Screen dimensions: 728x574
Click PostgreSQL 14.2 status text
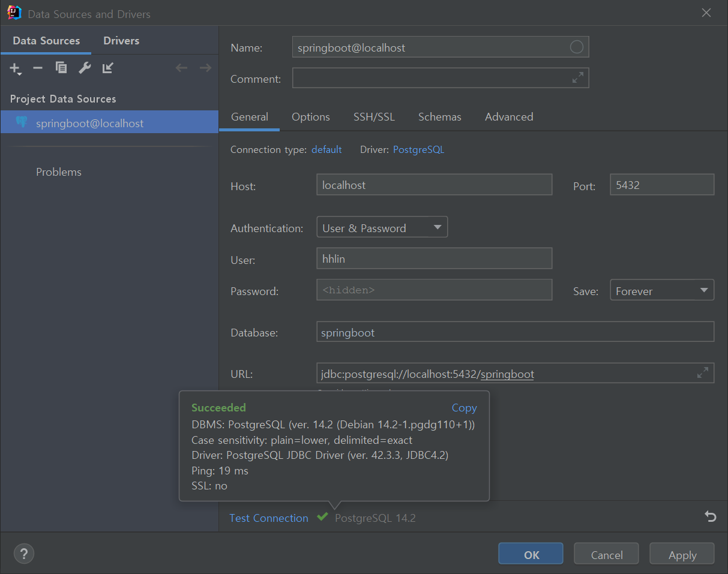pos(375,518)
